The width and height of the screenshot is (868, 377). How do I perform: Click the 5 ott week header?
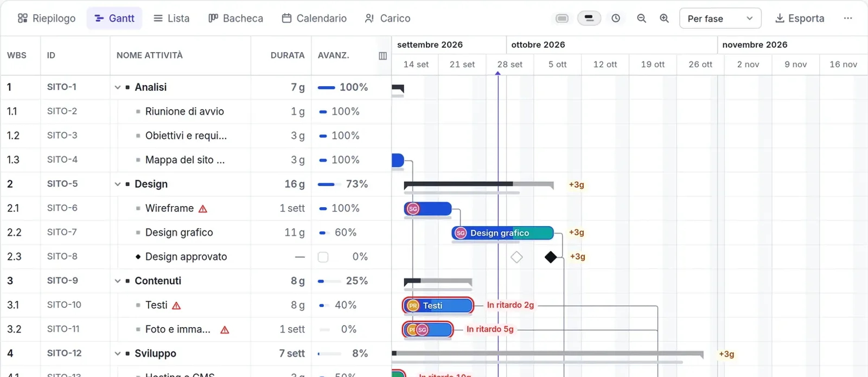557,65
